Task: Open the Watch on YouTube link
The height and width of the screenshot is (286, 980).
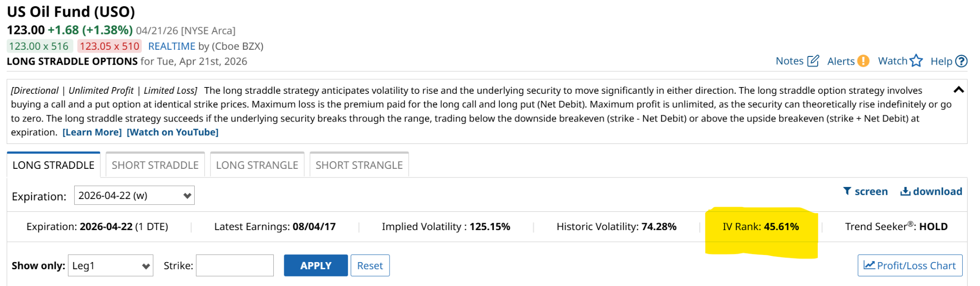Action: 172,132
